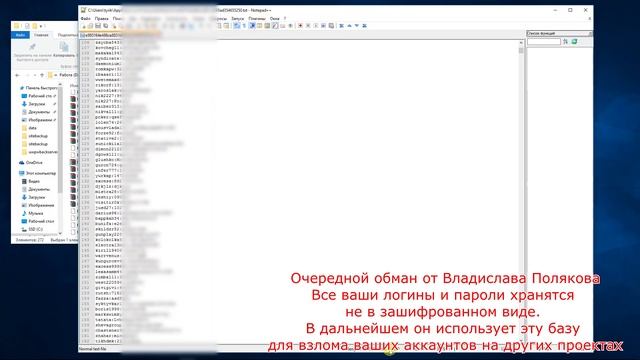Open the Окна menu
640x360 pixels.
(x=275, y=18)
